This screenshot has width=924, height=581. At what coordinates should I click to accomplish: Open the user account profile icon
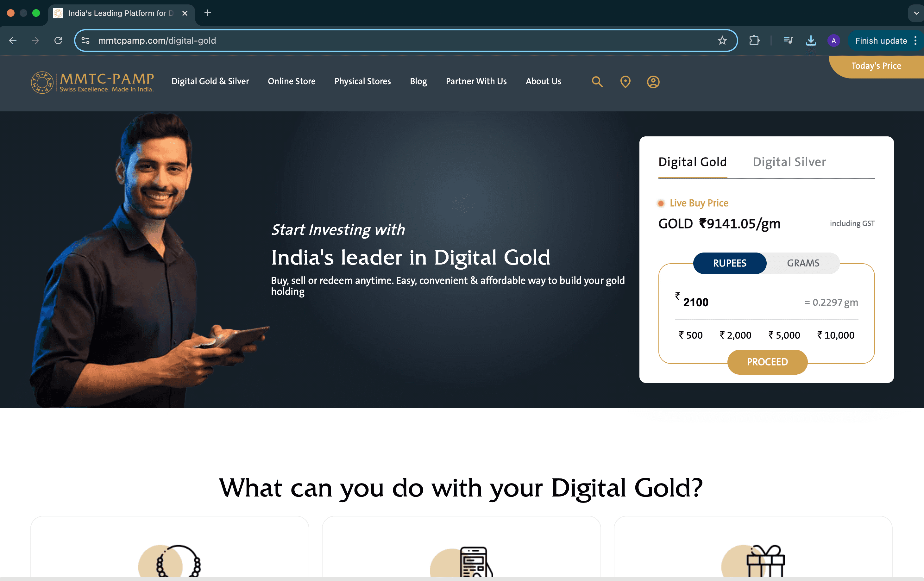point(653,82)
